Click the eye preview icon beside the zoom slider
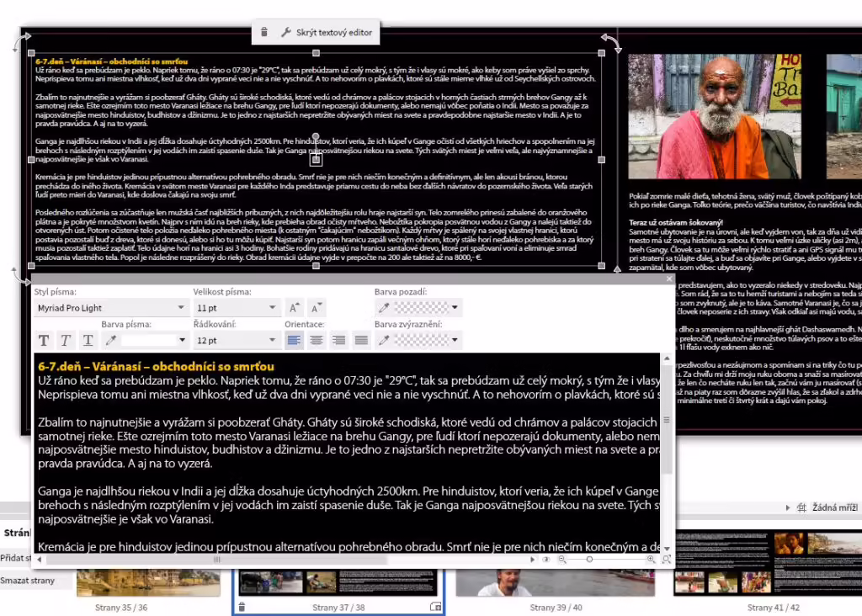Image resolution: width=862 pixels, height=616 pixels. pyautogui.click(x=545, y=560)
